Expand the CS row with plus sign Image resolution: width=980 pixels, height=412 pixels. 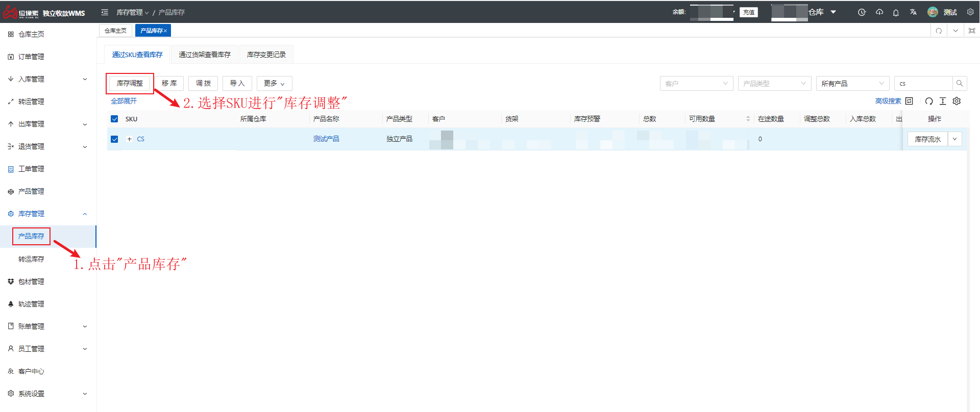tap(129, 139)
